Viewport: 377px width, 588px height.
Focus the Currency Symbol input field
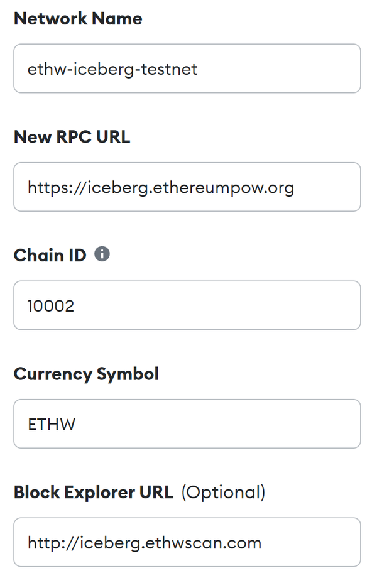point(187,424)
